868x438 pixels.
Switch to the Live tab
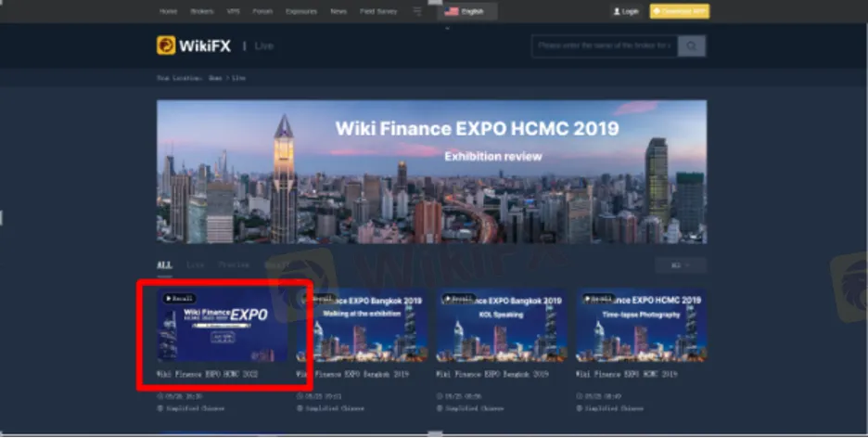point(195,265)
